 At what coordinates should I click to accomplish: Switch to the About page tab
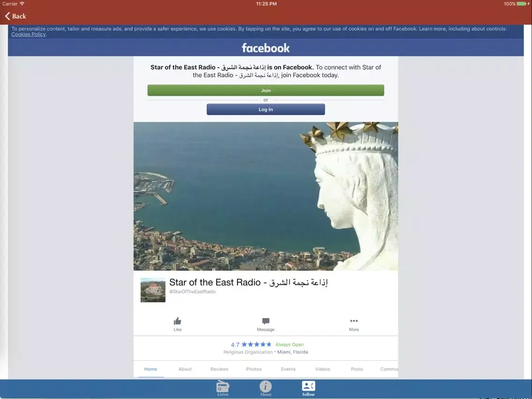185,369
